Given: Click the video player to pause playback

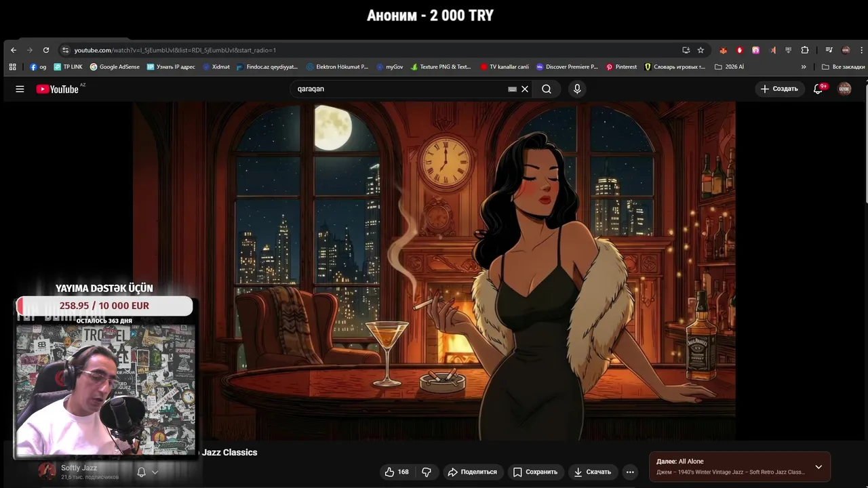Looking at the screenshot, I should tap(434, 271).
